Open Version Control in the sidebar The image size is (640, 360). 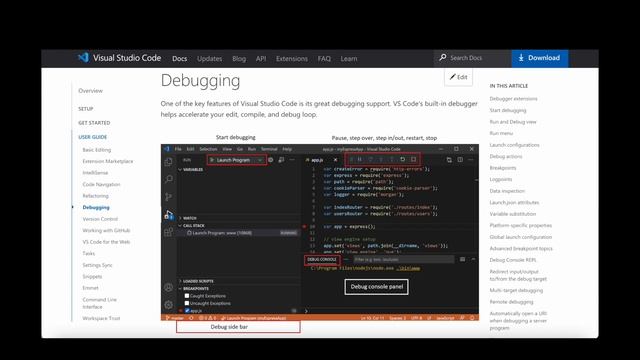click(100, 219)
